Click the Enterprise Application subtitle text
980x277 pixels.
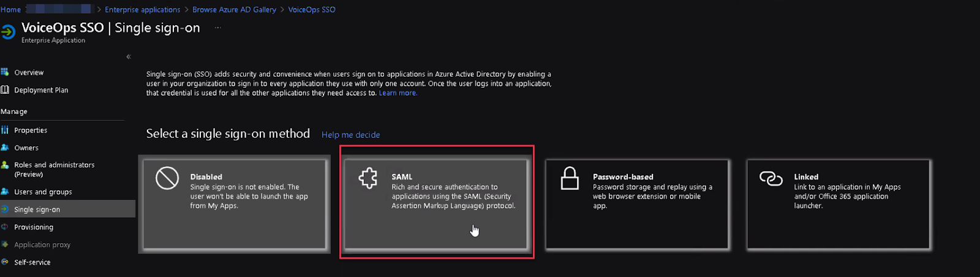pyautogui.click(x=53, y=40)
